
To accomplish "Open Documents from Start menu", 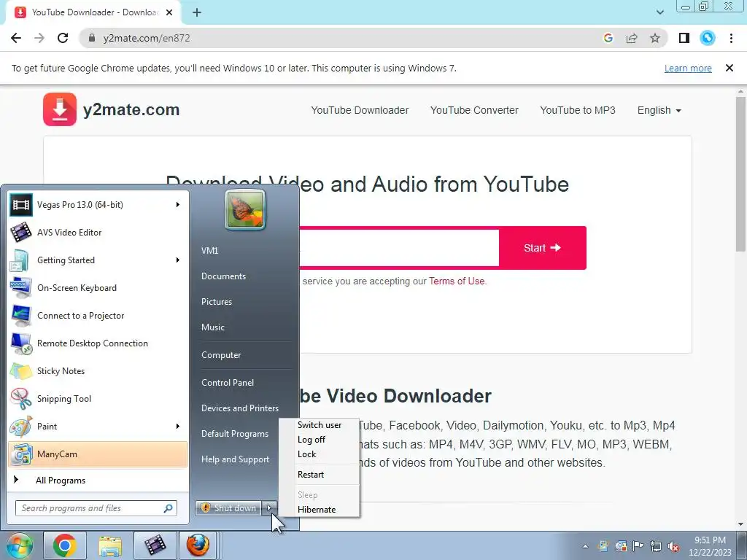I will click(223, 276).
